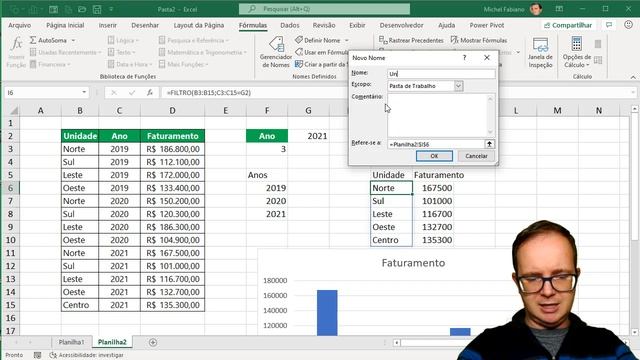Screen dimensions: 640x360
Task: Click the formula bar cancel X icon
Action: (x=114, y=93)
